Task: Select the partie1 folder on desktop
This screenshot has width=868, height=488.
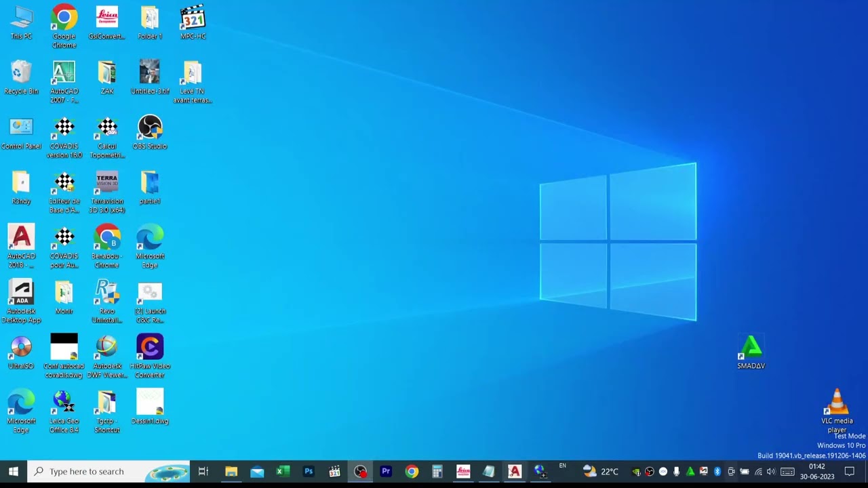Action: coord(150,188)
